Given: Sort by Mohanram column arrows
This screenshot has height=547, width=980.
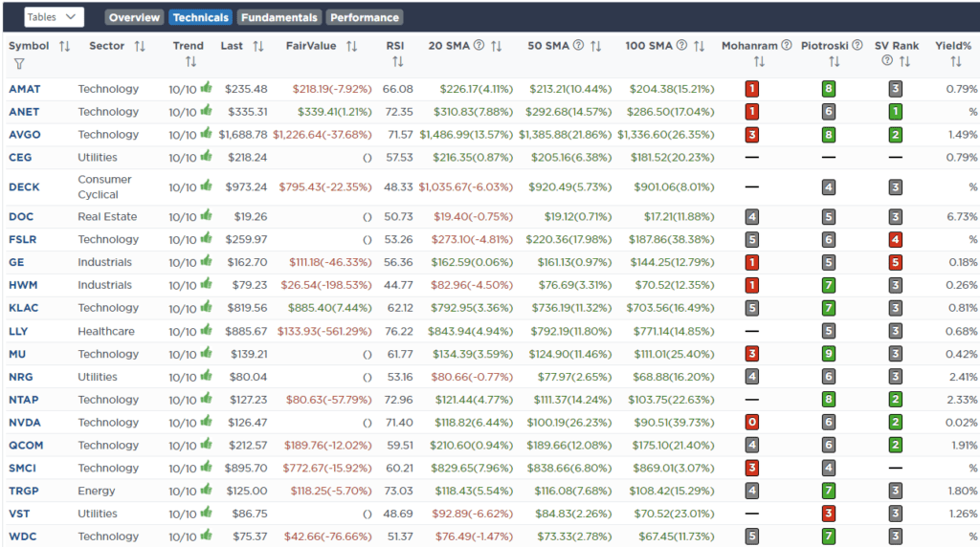Looking at the screenshot, I should click(x=759, y=62).
